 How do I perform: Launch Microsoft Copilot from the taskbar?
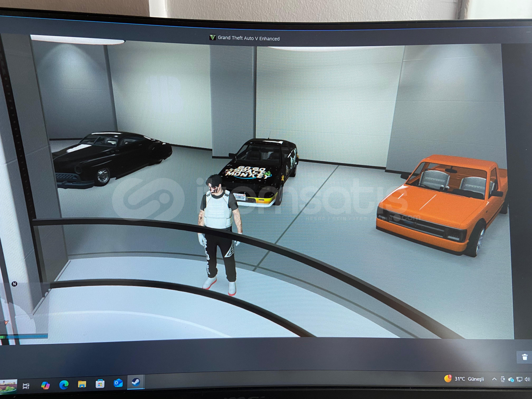(x=45, y=385)
